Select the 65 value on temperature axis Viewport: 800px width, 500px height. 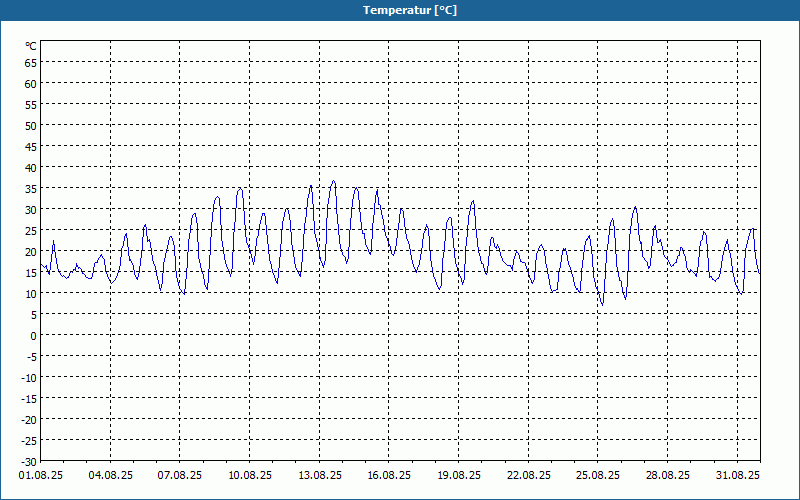click(x=31, y=63)
